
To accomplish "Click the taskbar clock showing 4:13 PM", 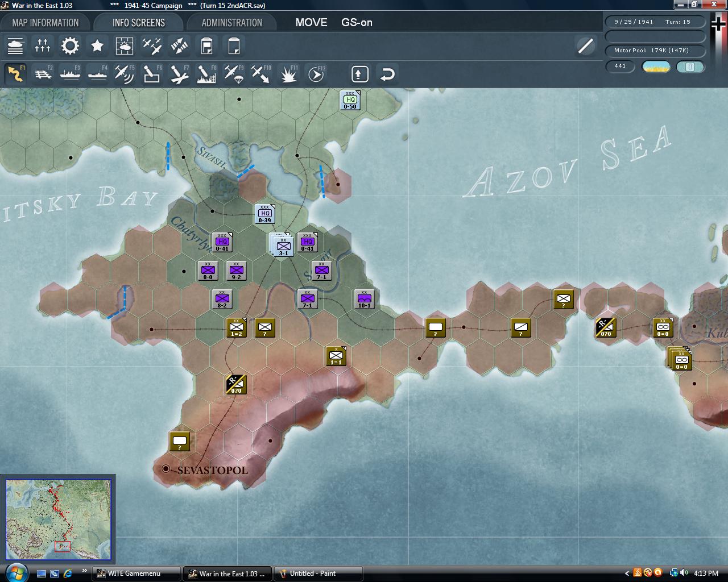I will pos(706,573).
